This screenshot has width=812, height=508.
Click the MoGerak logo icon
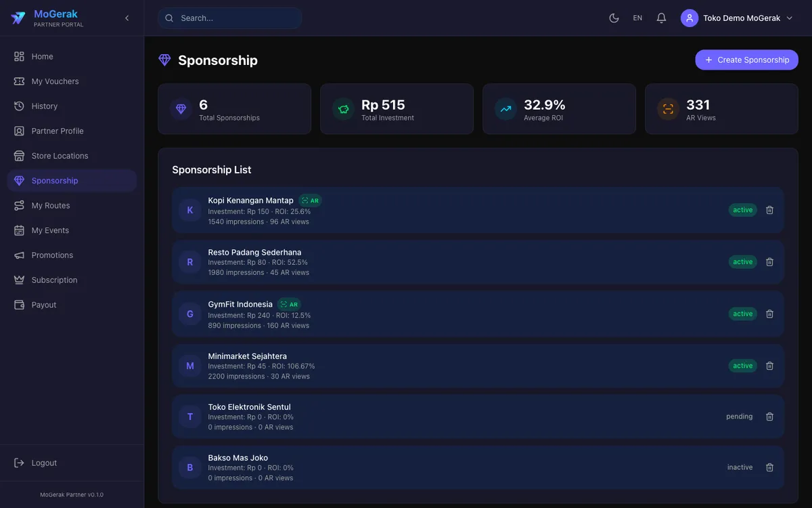click(18, 18)
